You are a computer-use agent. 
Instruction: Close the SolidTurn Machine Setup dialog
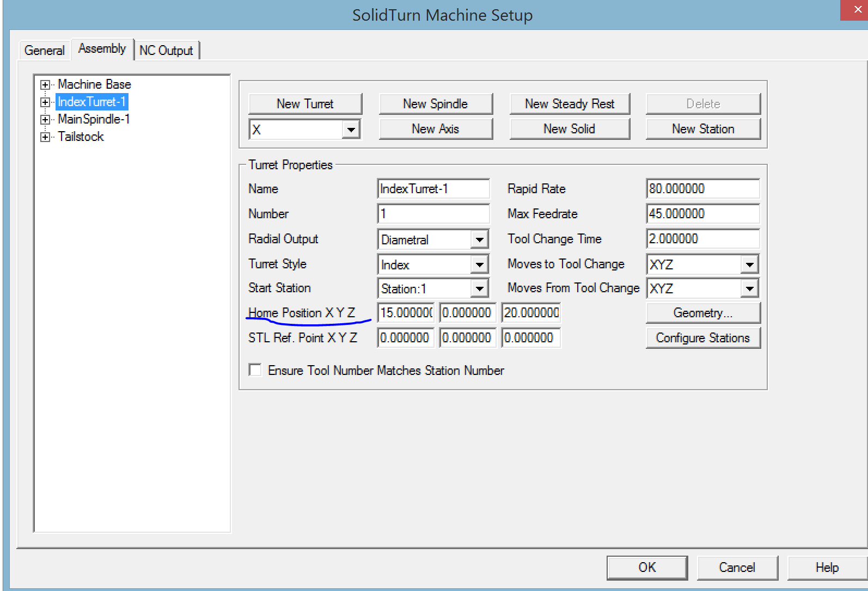coord(857,10)
